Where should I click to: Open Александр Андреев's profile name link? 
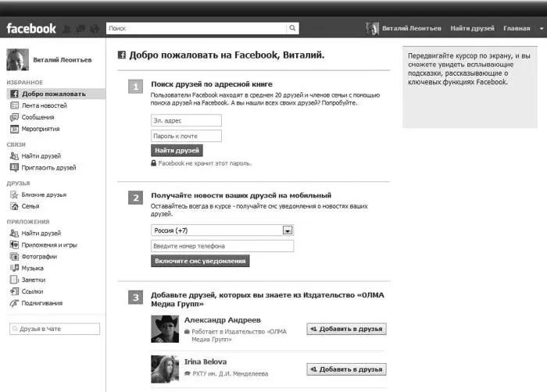223,320
